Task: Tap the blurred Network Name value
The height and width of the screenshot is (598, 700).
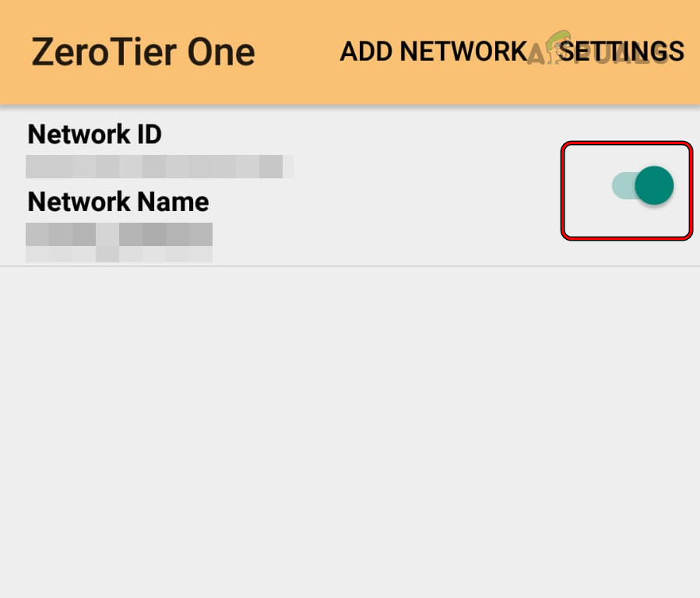Action: pyautogui.click(x=118, y=235)
